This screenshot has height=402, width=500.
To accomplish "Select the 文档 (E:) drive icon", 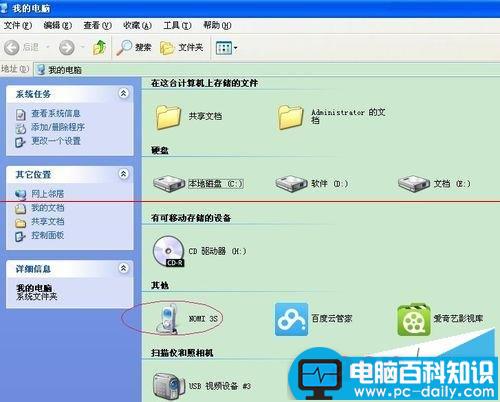I will click(414, 184).
